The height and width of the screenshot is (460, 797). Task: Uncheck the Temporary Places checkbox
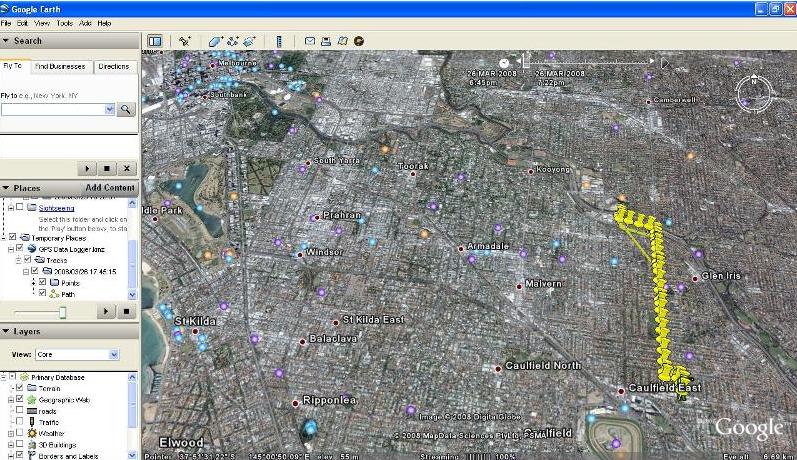13,237
